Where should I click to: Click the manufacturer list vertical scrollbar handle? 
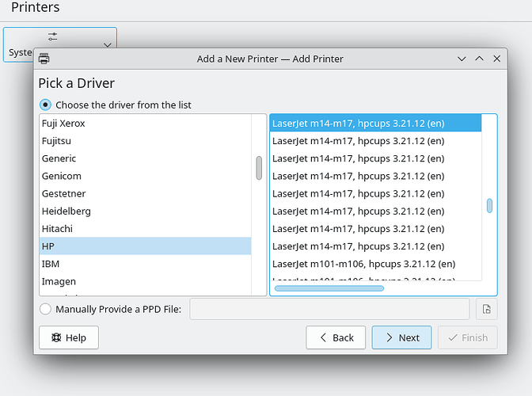coord(259,168)
